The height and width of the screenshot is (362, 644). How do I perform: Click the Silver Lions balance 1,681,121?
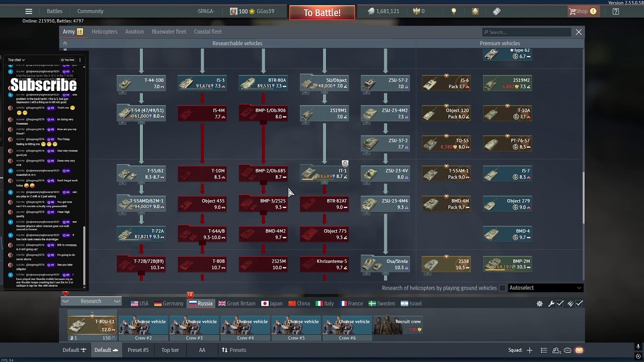pyautogui.click(x=383, y=11)
